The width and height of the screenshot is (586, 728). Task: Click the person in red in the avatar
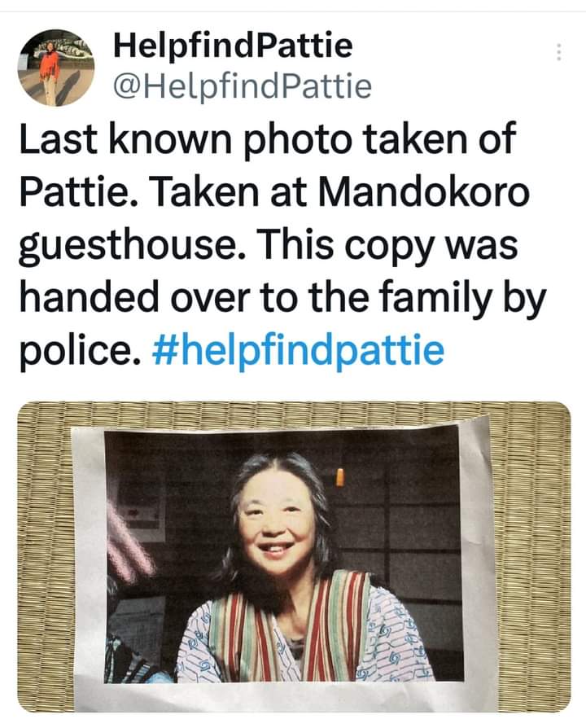point(49,74)
